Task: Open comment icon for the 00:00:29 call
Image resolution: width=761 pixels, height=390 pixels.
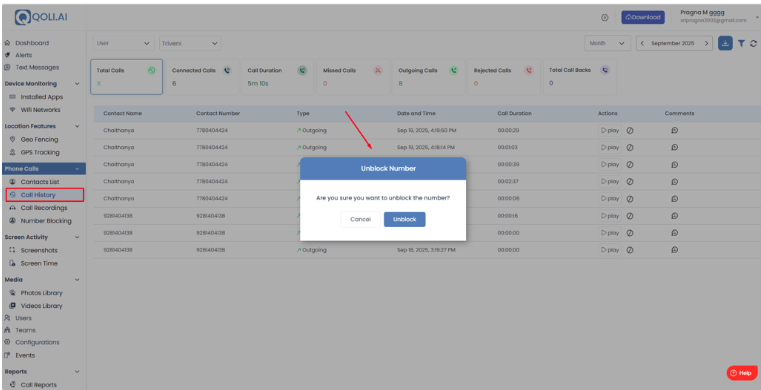Action: click(675, 130)
